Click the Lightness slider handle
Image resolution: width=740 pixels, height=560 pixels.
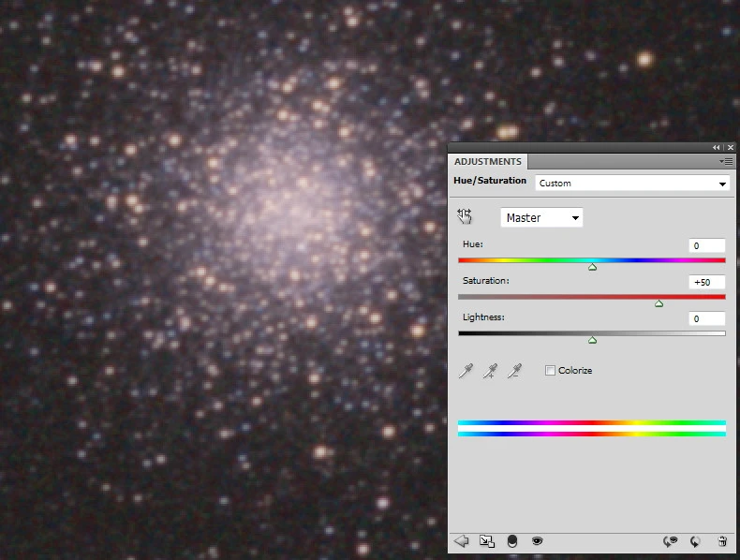point(593,340)
